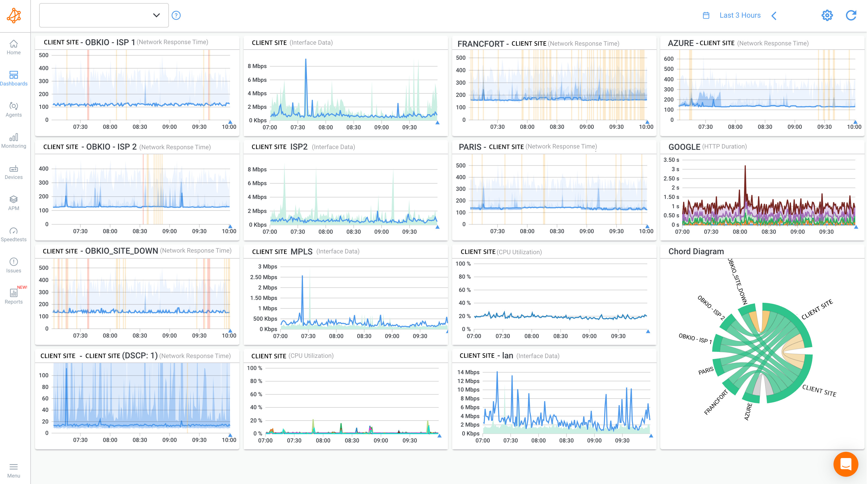Change the time range via Last 3 Hours
Screen dimensions: 868x484
pyautogui.click(x=740, y=15)
